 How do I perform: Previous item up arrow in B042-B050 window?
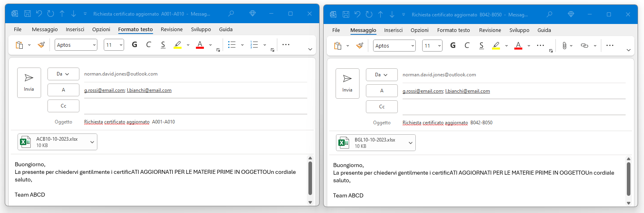(x=381, y=14)
